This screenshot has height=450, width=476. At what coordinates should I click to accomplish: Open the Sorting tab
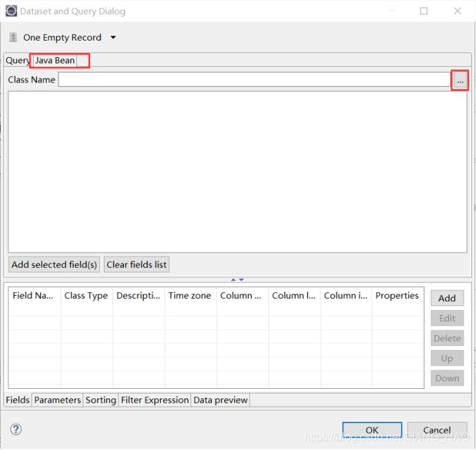pyautogui.click(x=101, y=400)
